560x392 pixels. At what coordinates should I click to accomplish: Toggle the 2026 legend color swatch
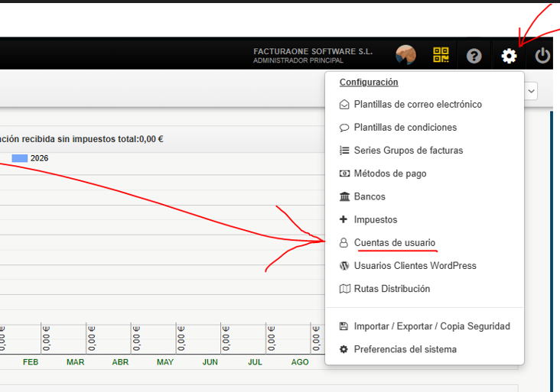(x=20, y=158)
